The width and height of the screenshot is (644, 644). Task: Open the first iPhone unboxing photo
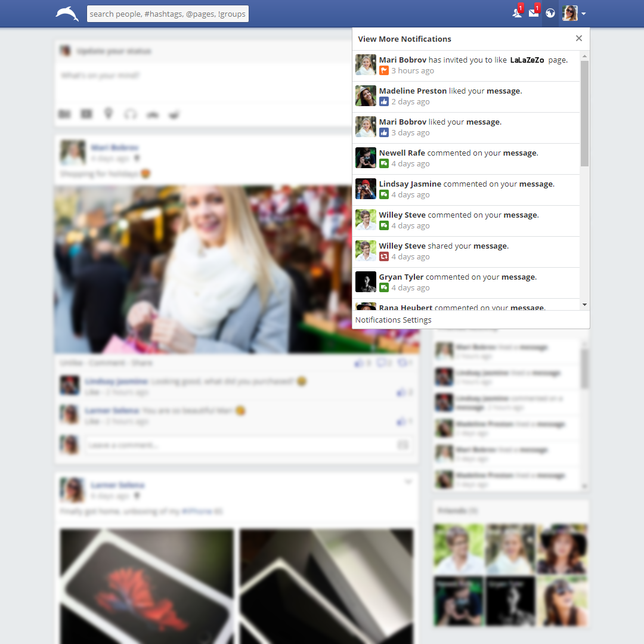(146, 584)
